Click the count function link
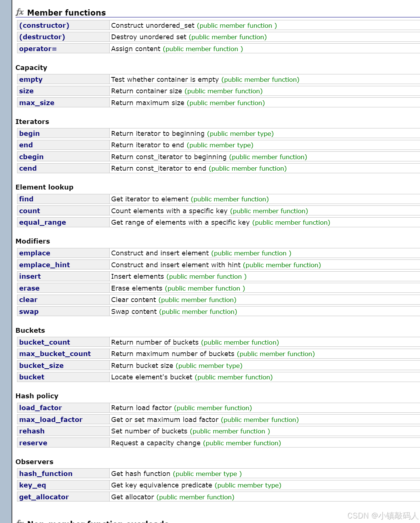 click(x=30, y=211)
